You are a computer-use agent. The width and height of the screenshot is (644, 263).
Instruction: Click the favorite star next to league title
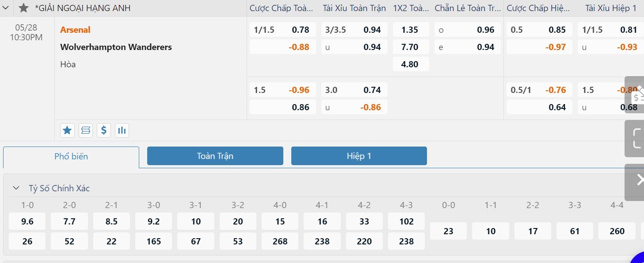coord(24,8)
